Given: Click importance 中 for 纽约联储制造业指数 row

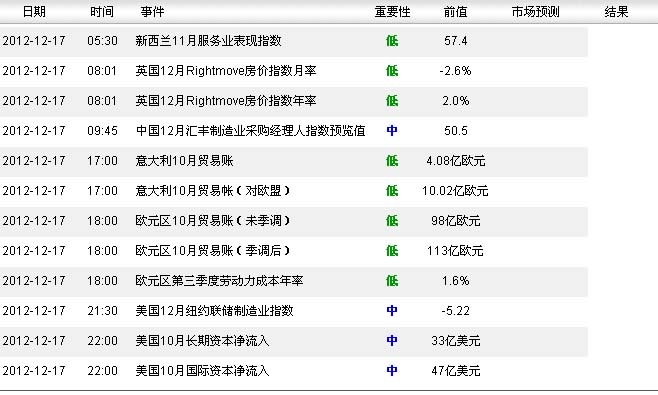Looking at the screenshot, I should [x=392, y=311].
